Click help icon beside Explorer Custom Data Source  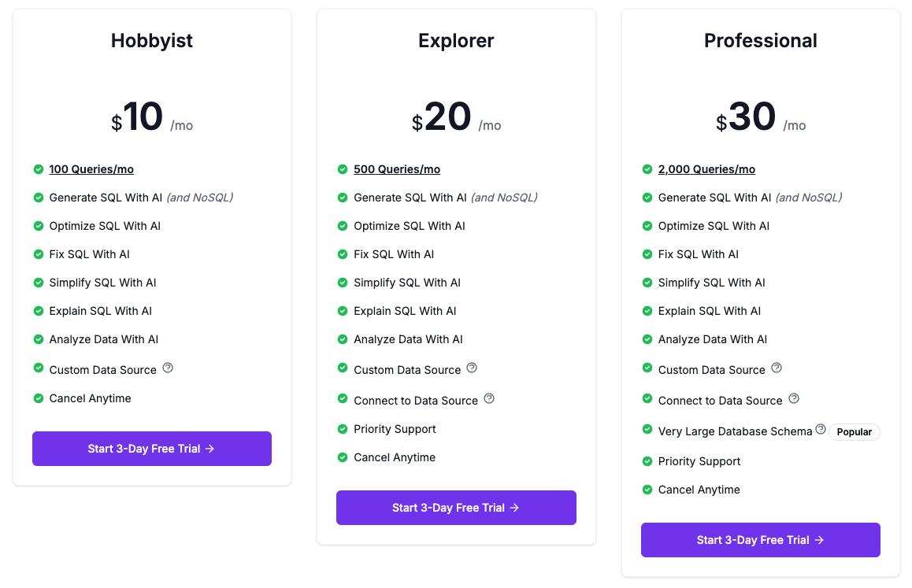(472, 368)
